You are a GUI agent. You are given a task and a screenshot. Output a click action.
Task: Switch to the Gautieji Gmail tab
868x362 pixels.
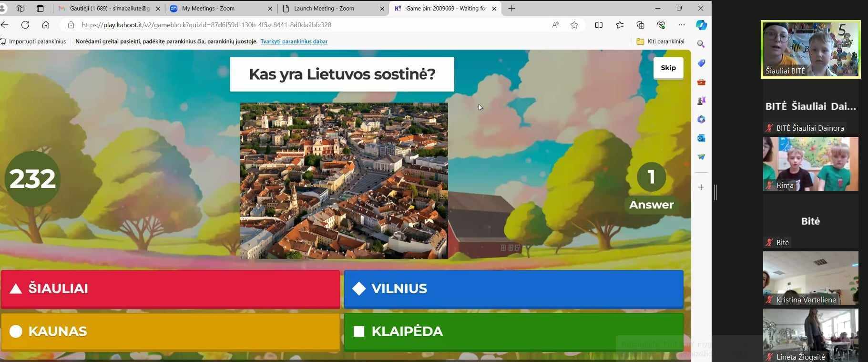(x=109, y=9)
